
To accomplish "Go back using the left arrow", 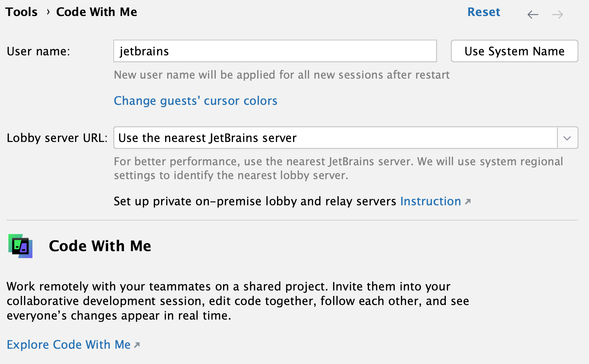I will point(533,15).
